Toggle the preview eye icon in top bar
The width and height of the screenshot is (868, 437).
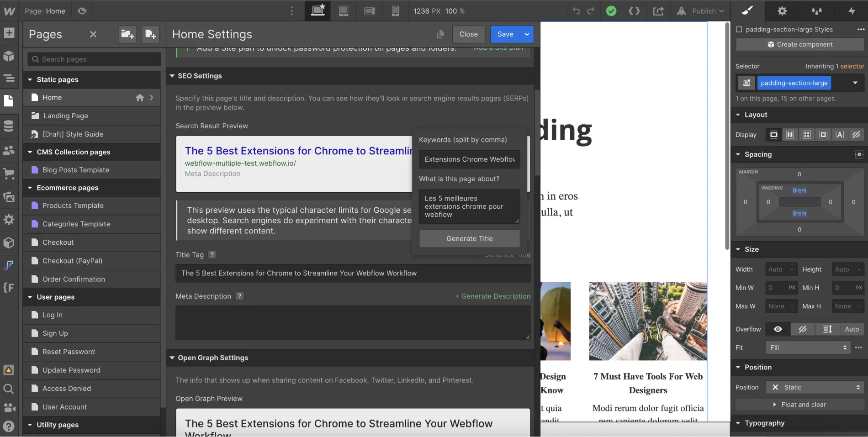[x=82, y=11]
